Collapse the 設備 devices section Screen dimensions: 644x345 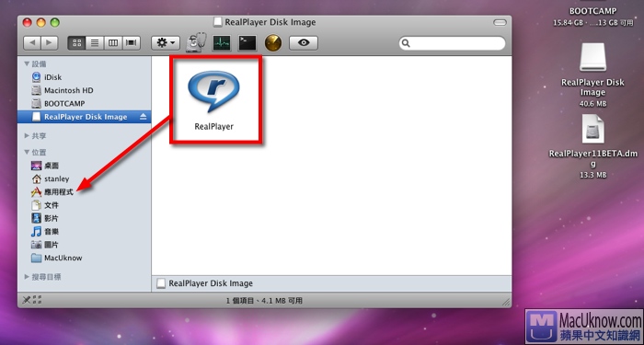27,63
